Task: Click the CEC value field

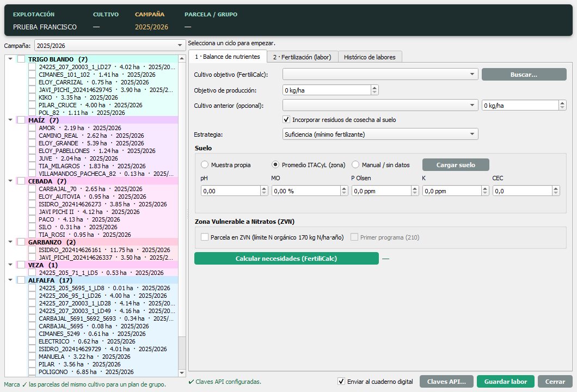Action: click(523, 191)
